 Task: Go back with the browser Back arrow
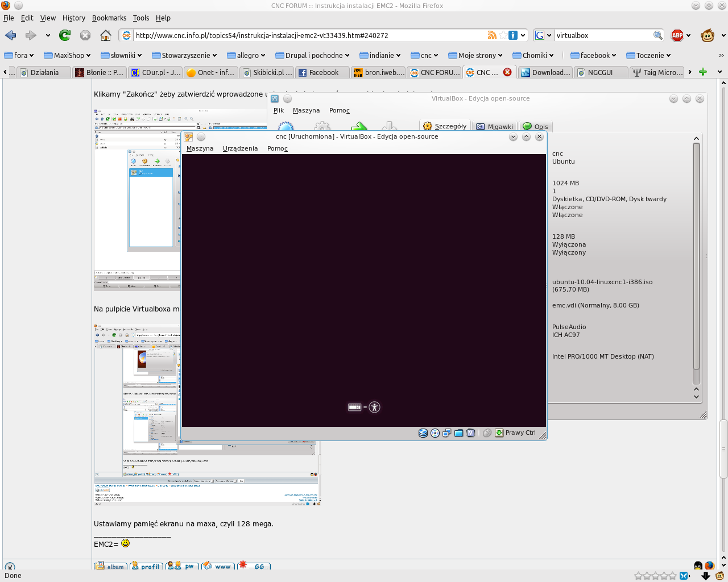pyautogui.click(x=10, y=35)
